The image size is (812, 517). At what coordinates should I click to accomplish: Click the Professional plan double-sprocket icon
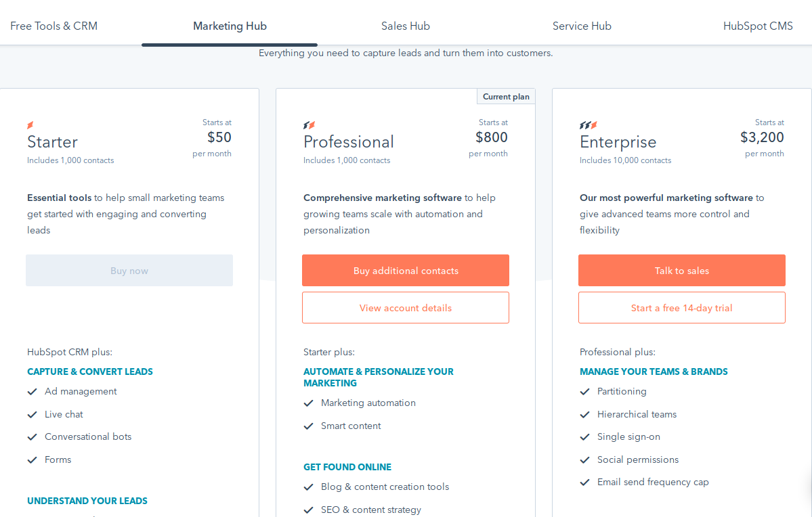(309, 125)
